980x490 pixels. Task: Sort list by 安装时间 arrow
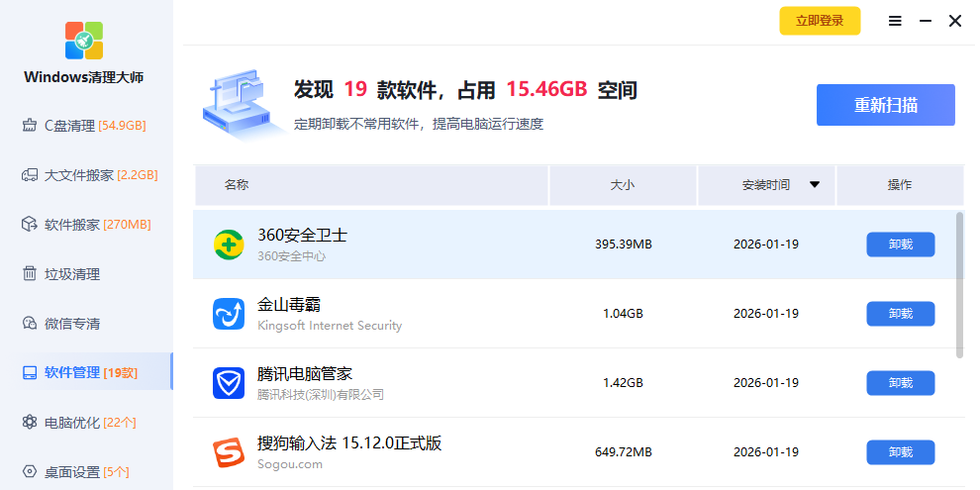(x=815, y=185)
